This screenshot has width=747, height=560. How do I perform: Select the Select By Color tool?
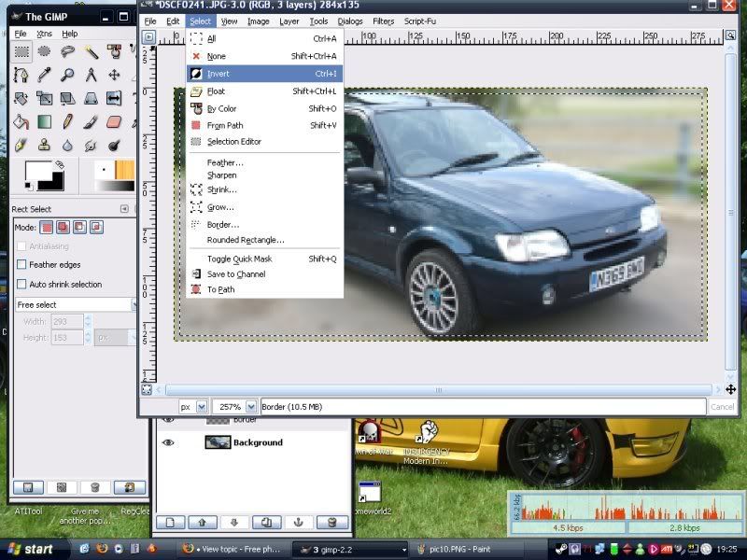[114, 51]
